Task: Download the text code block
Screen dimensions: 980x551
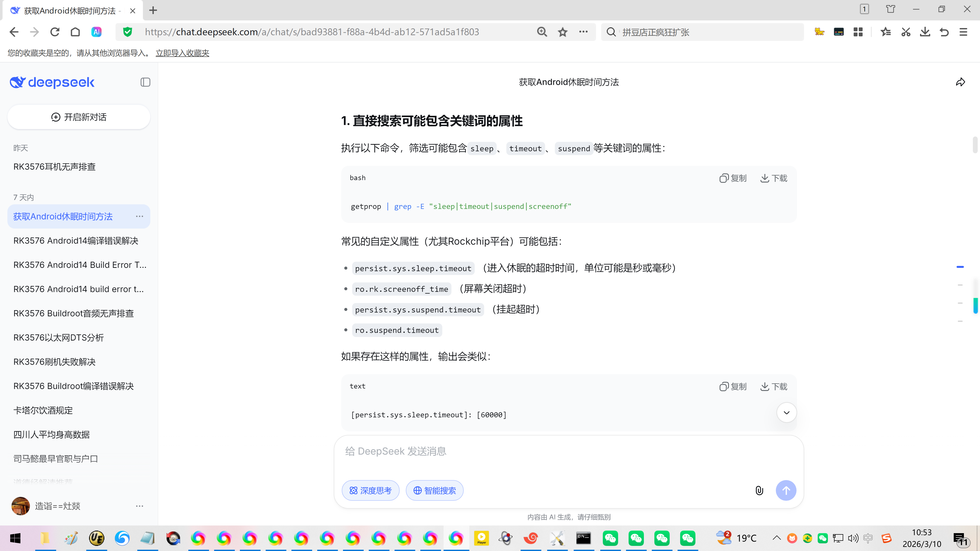Action: pyautogui.click(x=774, y=386)
